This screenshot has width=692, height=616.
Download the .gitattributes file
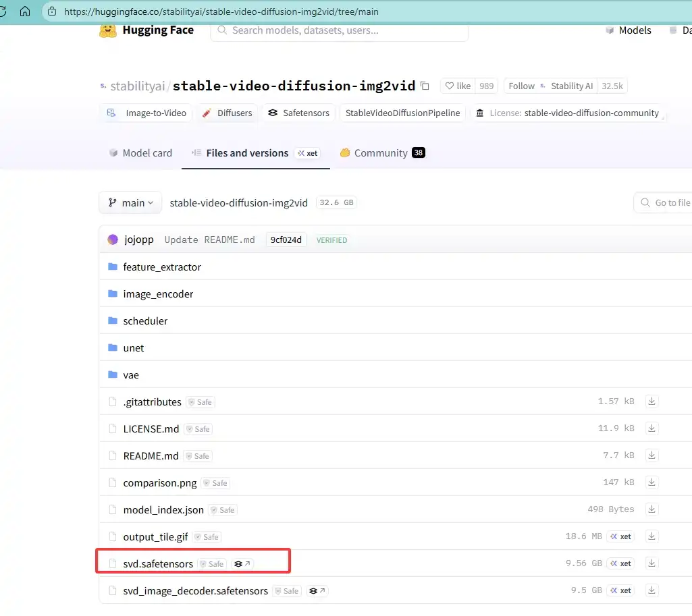pos(651,401)
